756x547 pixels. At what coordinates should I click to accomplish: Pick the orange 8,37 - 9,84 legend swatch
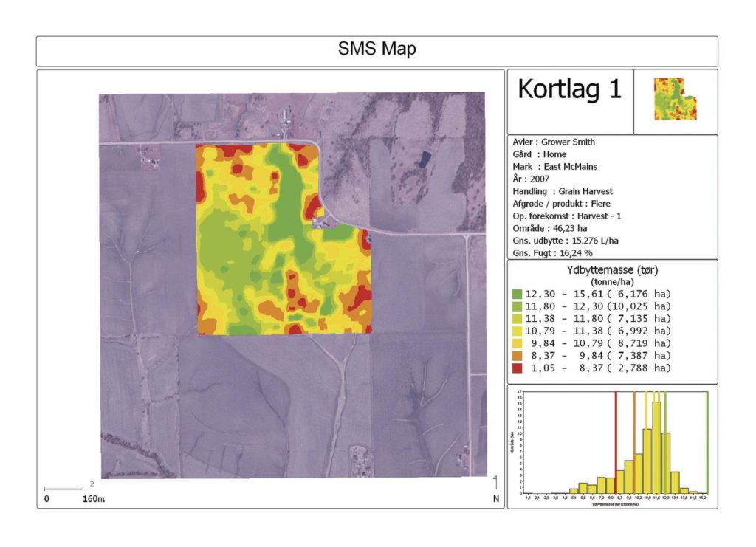click(516, 355)
